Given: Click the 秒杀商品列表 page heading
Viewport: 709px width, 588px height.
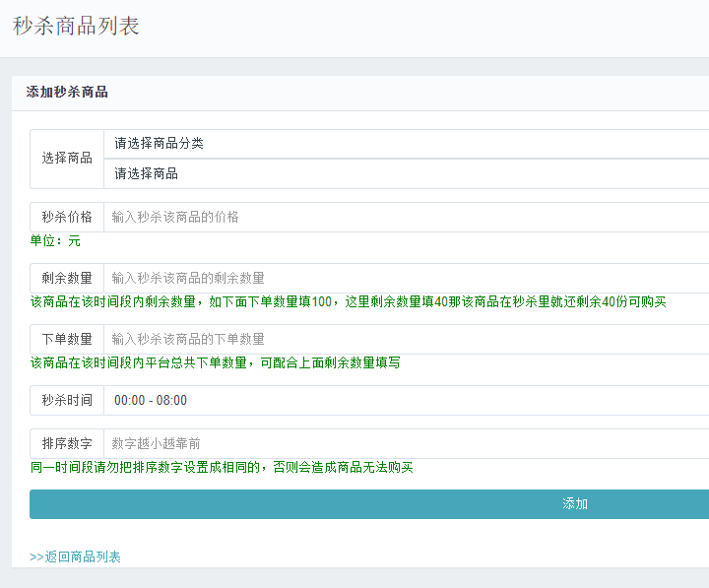Looking at the screenshot, I should 76,26.
